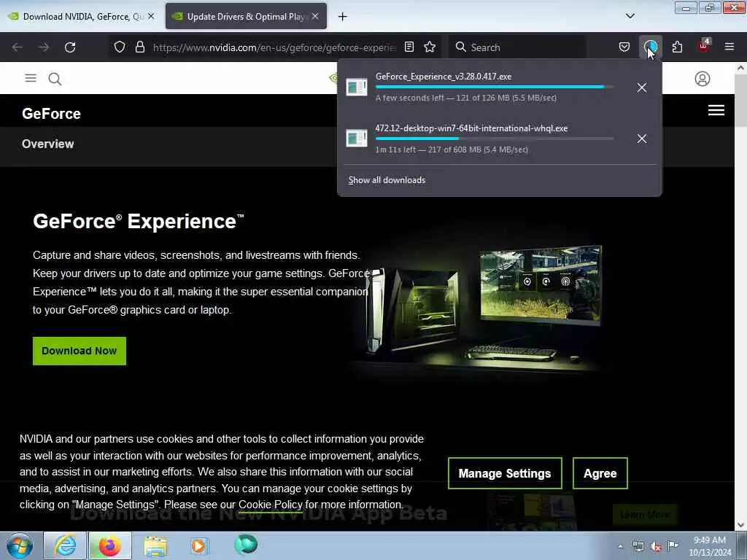Open the GeForce section hamburger menu
Image resolution: width=747 pixels, height=560 pixels.
716,111
